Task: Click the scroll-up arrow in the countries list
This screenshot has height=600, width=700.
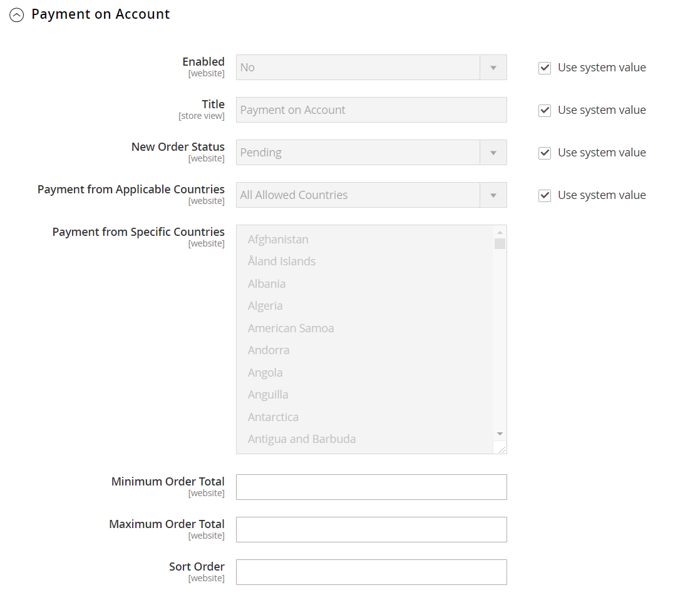Action: coord(499,231)
